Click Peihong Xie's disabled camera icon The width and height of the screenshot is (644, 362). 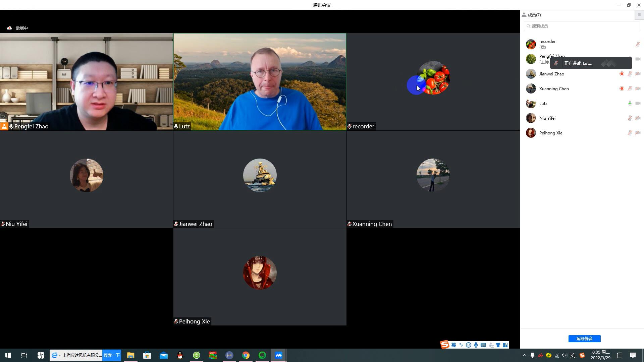(x=638, y=133)
